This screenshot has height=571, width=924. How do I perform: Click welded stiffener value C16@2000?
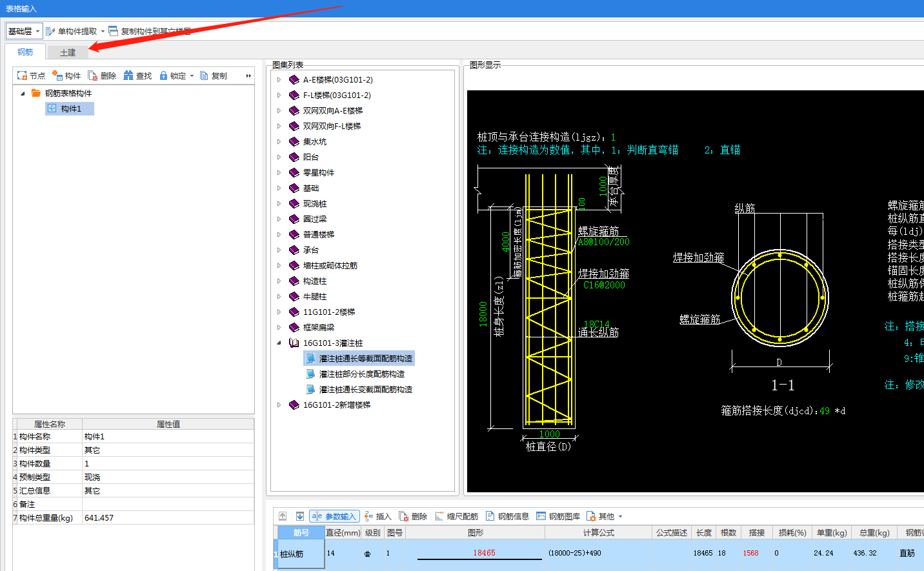(604, 285)
